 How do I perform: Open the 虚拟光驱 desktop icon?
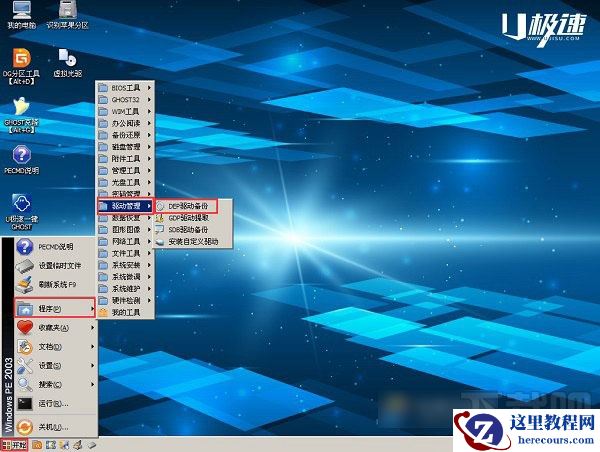(68, 63)
